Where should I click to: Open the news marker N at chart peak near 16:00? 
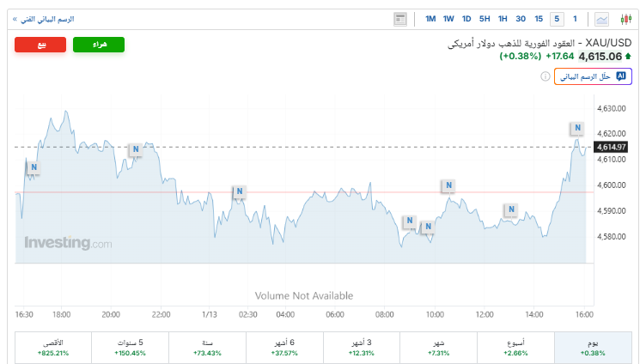tap(577, 129)
